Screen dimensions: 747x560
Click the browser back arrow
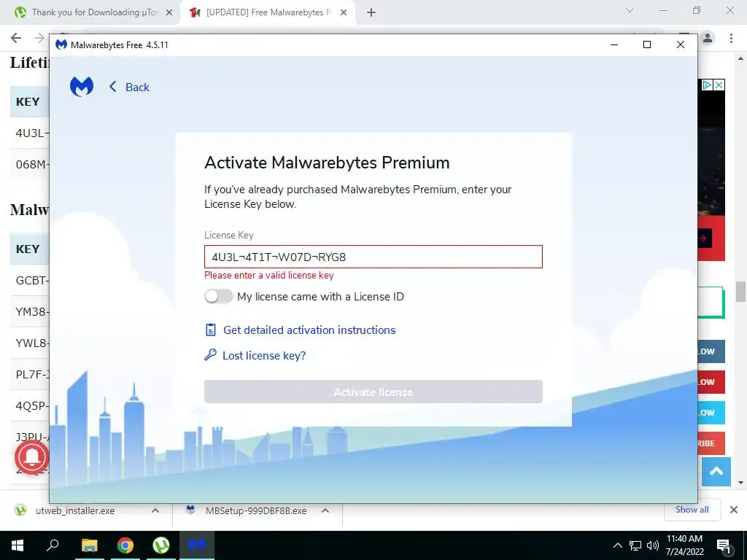click(16, 38)
